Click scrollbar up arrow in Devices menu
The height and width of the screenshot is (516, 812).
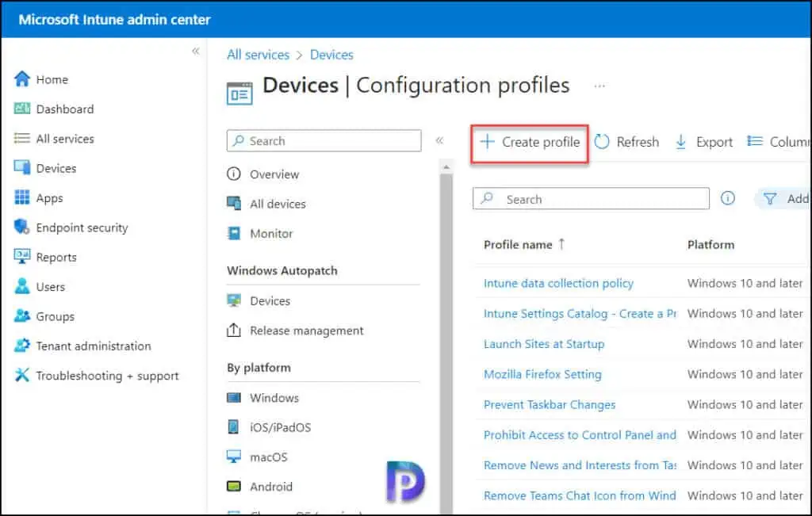pyautogui.click(x=446, y=167)
